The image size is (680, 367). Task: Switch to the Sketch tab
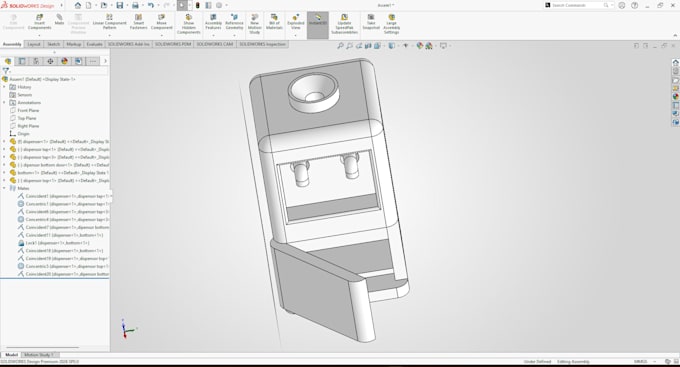(53, 44)
